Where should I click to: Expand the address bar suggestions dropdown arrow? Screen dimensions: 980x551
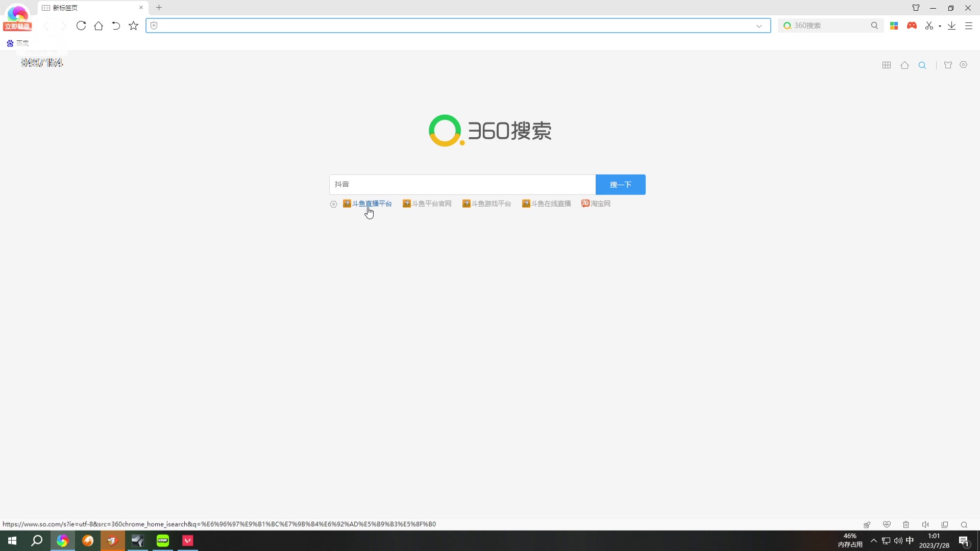[759, 26]
